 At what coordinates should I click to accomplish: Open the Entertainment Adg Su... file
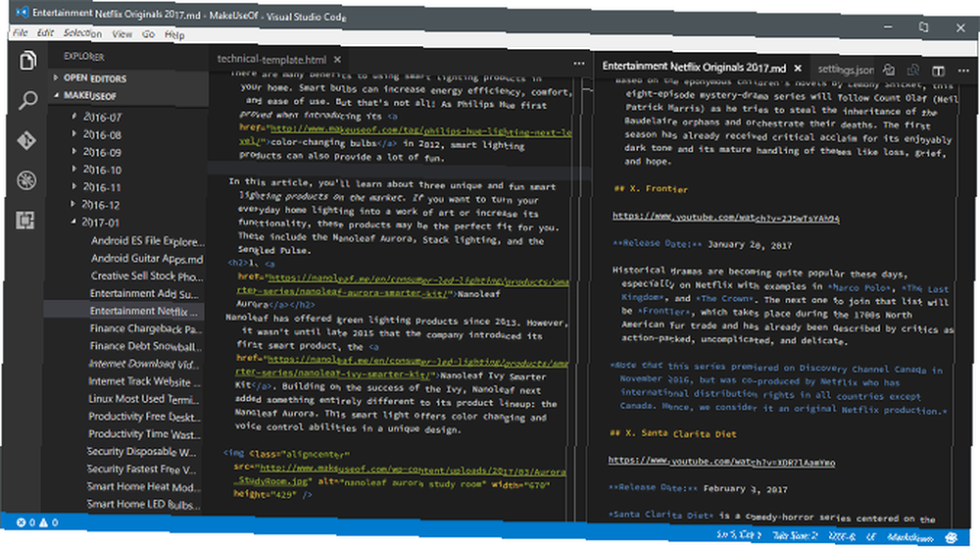(x=144, y=293)
